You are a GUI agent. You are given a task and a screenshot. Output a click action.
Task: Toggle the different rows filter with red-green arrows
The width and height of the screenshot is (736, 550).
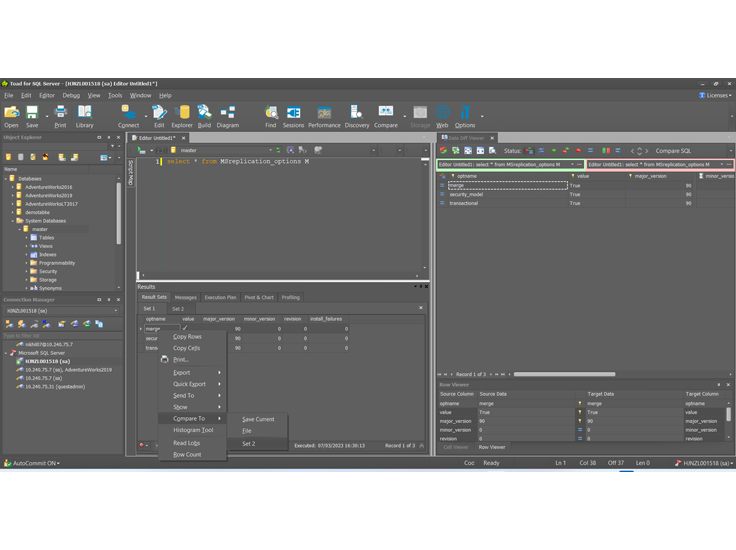click(566, 151)
